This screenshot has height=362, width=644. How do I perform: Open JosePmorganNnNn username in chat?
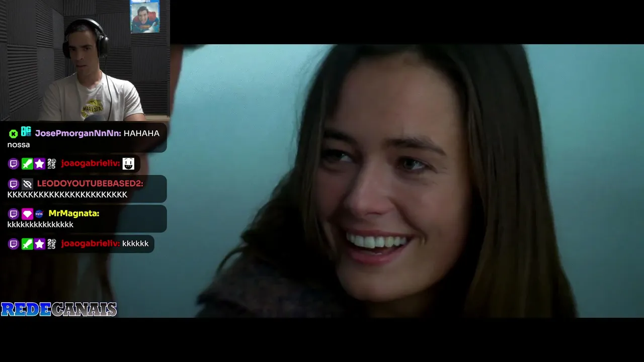(78, 133)
